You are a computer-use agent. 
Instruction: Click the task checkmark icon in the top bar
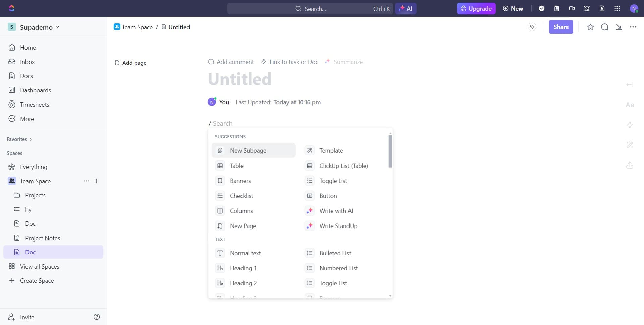(x=542, y=8)
